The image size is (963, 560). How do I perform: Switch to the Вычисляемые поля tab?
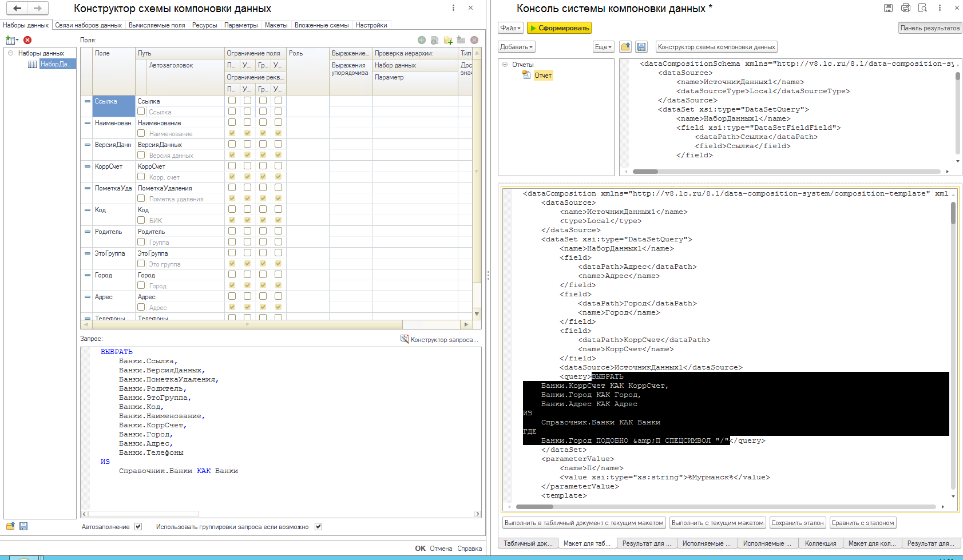click(157, 25)
